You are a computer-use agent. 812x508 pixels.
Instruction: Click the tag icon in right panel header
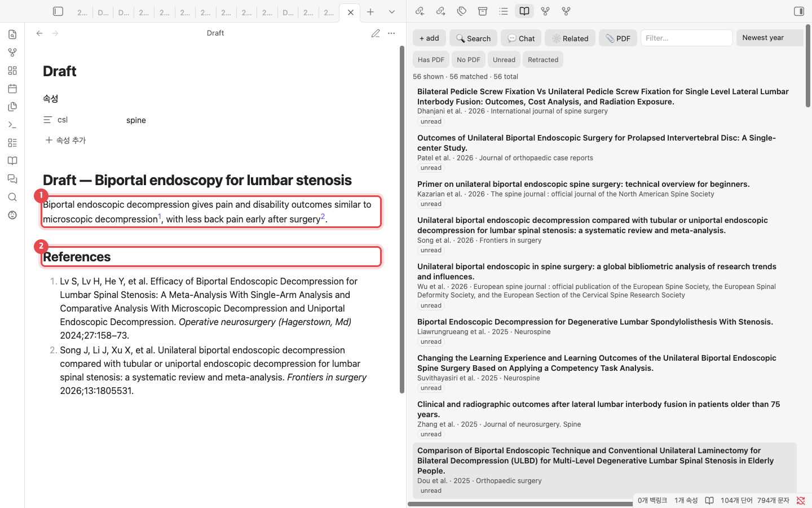pyautogui.click(x=462, y=11)
